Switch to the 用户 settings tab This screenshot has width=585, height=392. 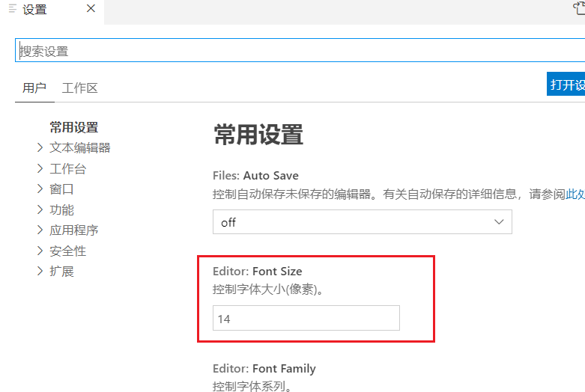click(34, 88)
